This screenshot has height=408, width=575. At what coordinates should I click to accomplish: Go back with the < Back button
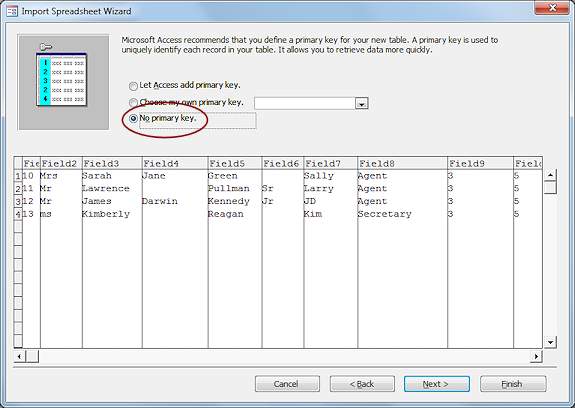pyautogui.click(x=362, y=384)
